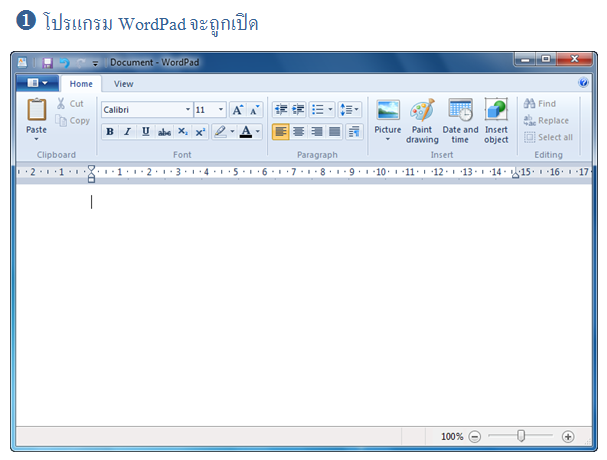Expand the font size dropdown arrow
Image resolution: width=607 pixels, height=460 pixels.
(221, 110)
